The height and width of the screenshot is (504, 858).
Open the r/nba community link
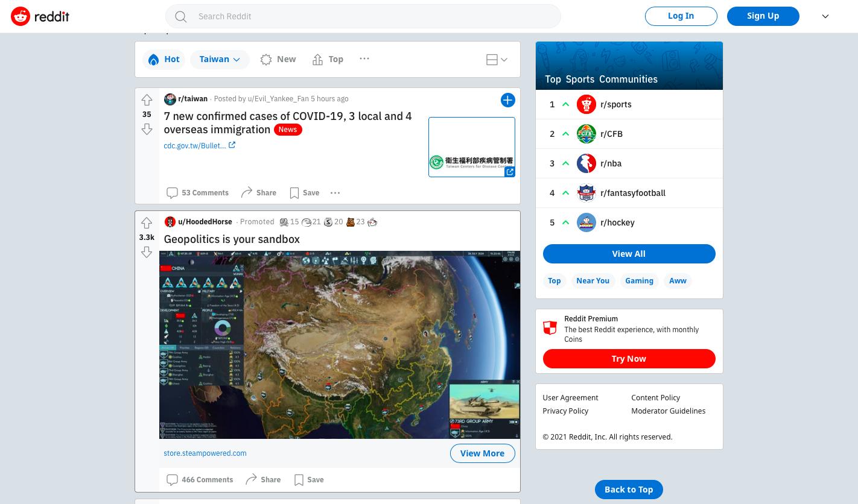point(611,163)
